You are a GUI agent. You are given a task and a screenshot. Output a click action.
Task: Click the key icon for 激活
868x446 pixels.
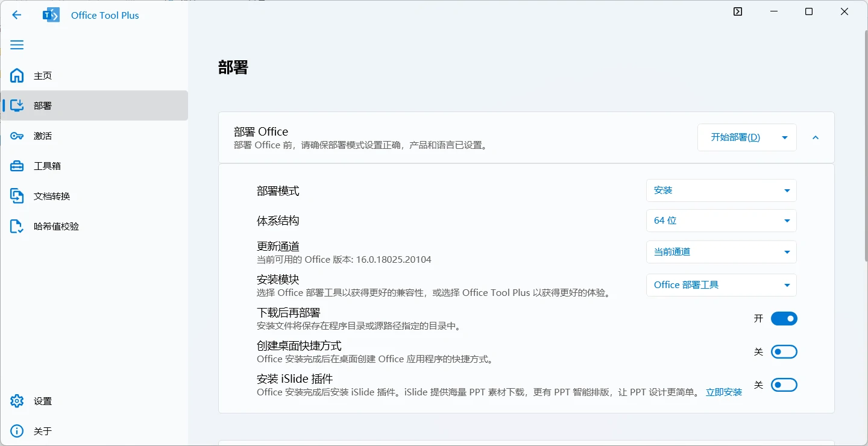[x=17, y=136]
